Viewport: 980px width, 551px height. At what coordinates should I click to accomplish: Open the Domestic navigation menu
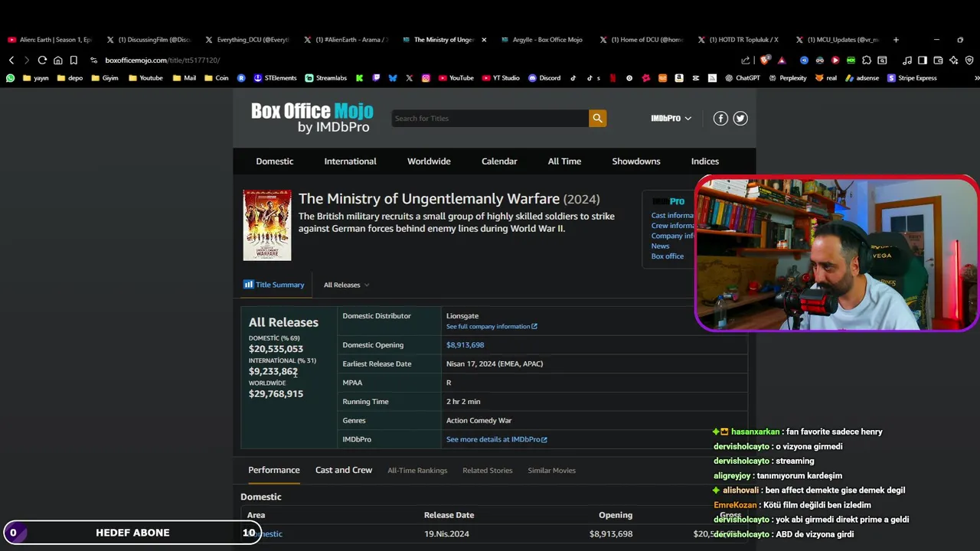275,161
